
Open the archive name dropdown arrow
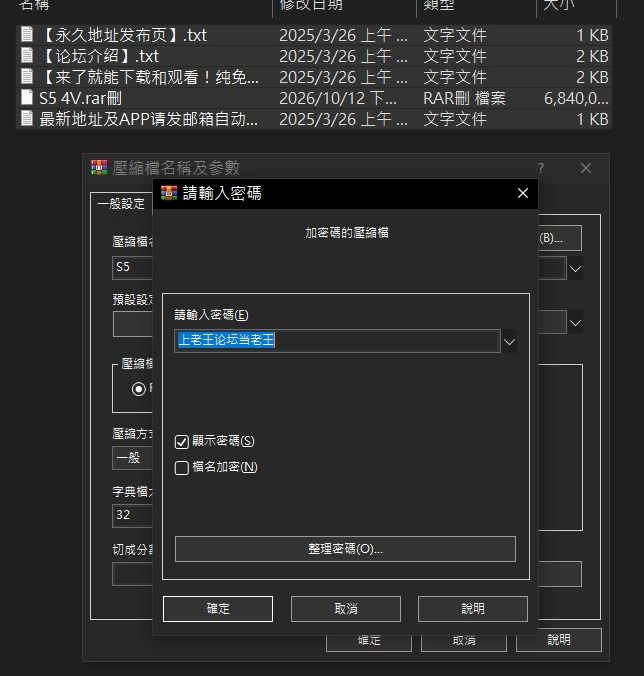pyautogui.click(x=575, y=269)
